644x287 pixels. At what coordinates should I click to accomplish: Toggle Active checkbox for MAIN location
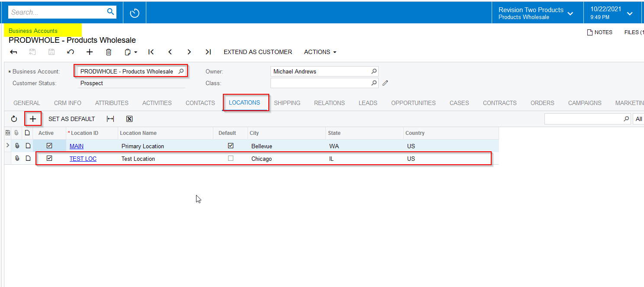[x=49, y=146]
